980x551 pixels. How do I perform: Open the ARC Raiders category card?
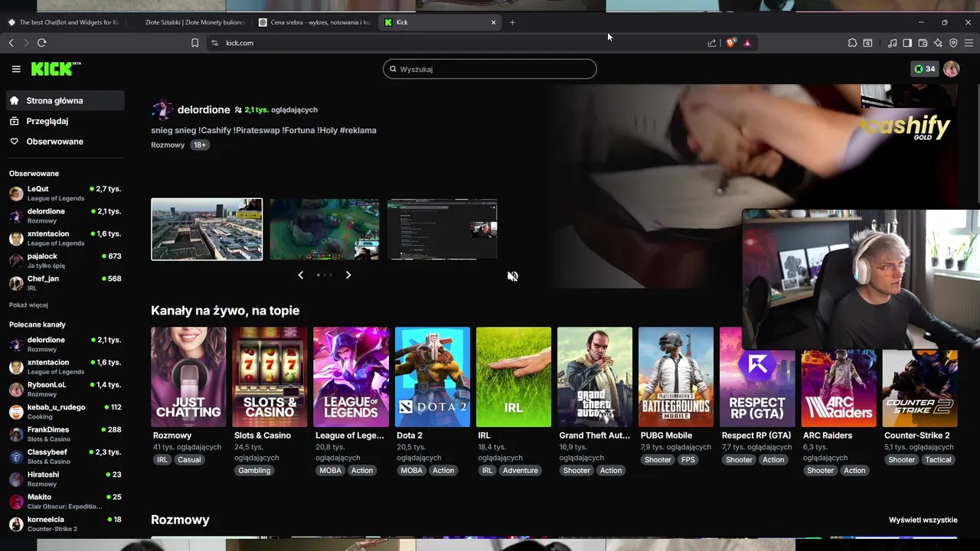point(838,388)
